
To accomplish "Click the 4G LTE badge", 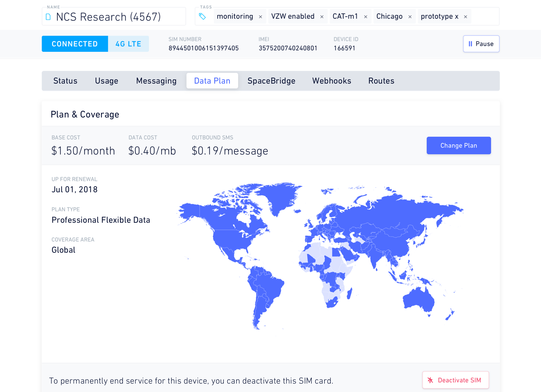I will 128,44.
